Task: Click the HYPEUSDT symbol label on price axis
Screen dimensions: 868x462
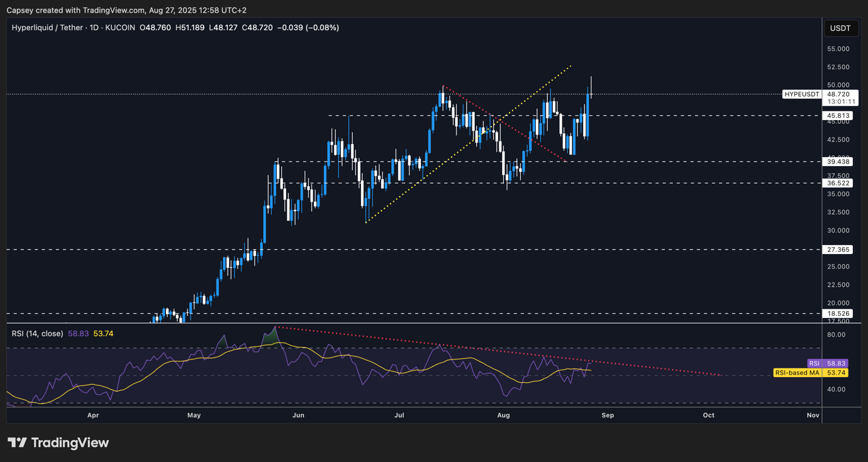Action: tap(802, 94)
